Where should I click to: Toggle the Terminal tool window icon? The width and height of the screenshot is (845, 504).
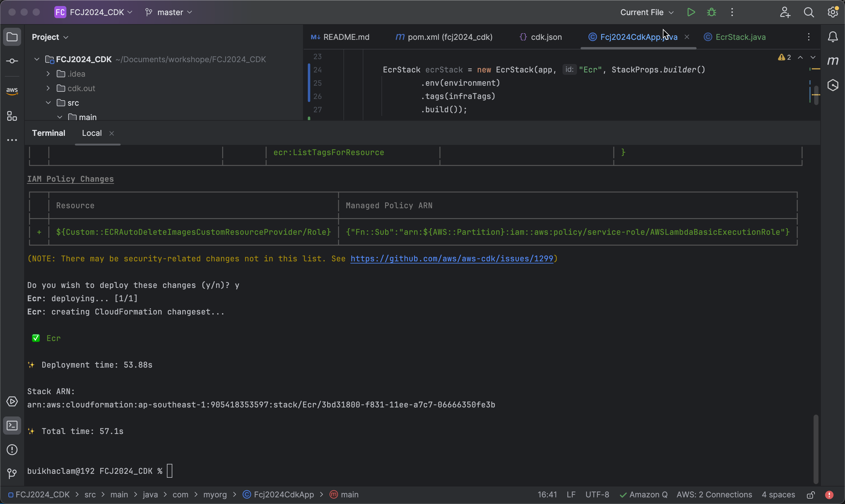coord(12,426)
